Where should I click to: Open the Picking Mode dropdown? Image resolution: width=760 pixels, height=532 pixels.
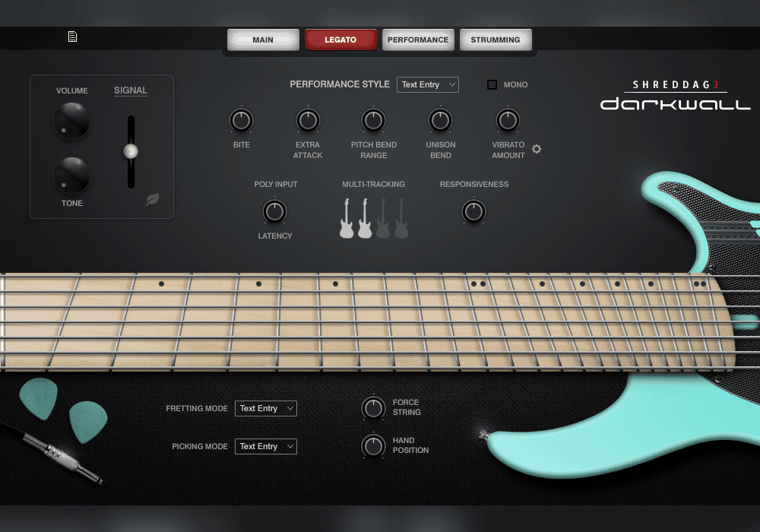point(265,446)
